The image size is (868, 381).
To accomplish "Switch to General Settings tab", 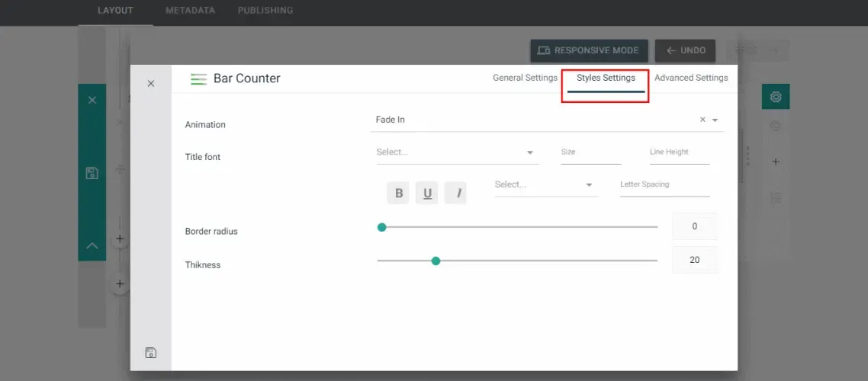I will point(525,78).
